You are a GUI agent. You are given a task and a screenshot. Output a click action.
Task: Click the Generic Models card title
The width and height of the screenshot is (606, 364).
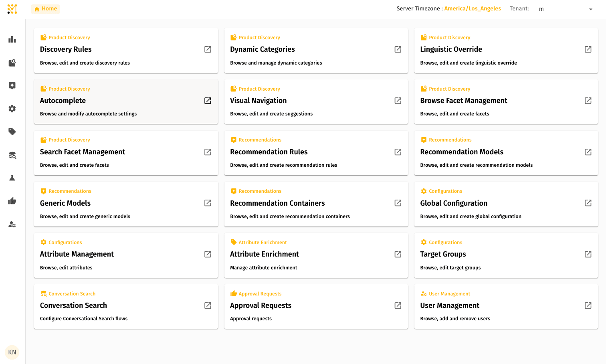(x=65, y=203)
